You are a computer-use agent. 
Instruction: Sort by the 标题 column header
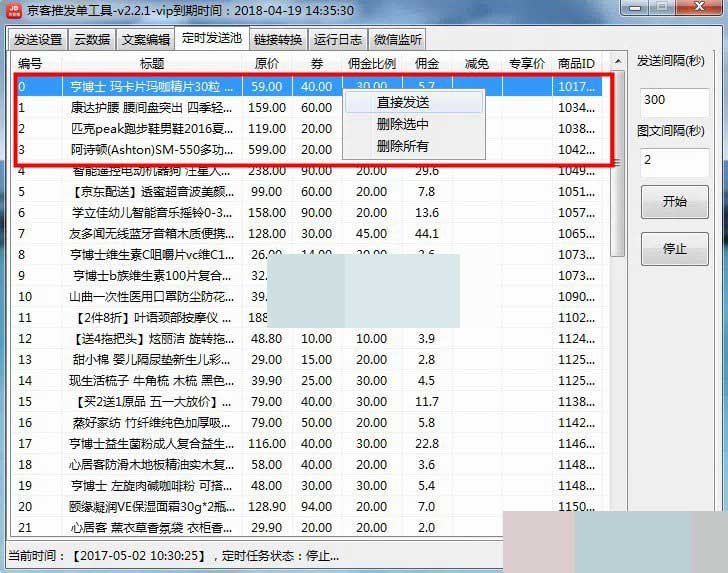click(x=152, y=63)
